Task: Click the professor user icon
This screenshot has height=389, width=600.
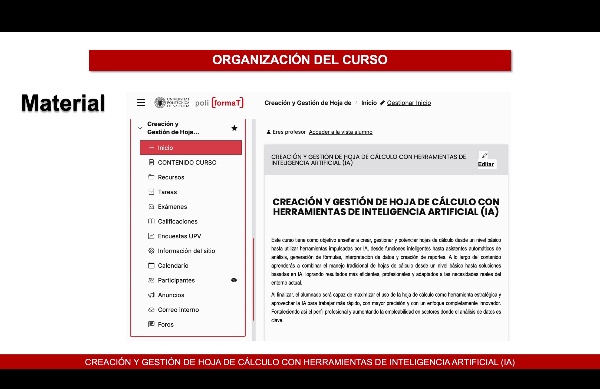Action: coord(268,132)
